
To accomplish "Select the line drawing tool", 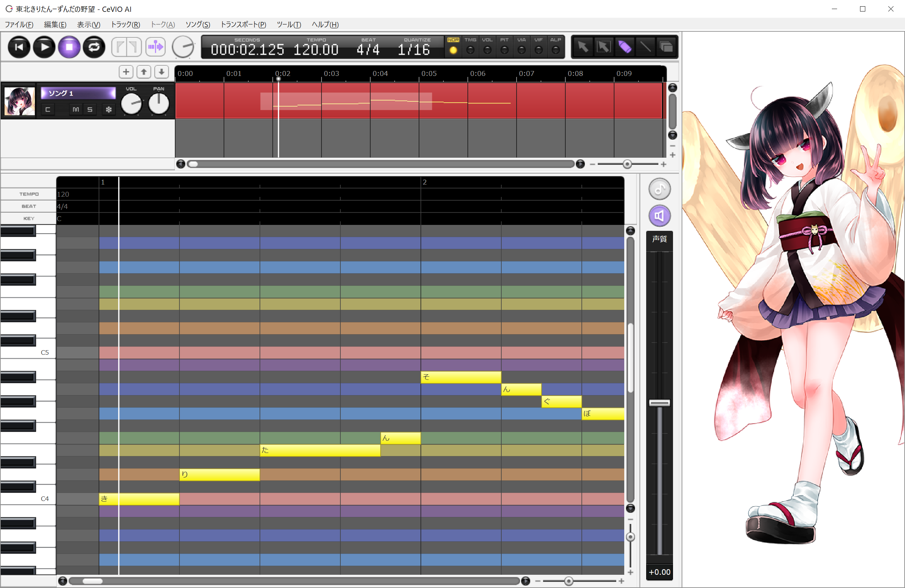I will 645,47.
